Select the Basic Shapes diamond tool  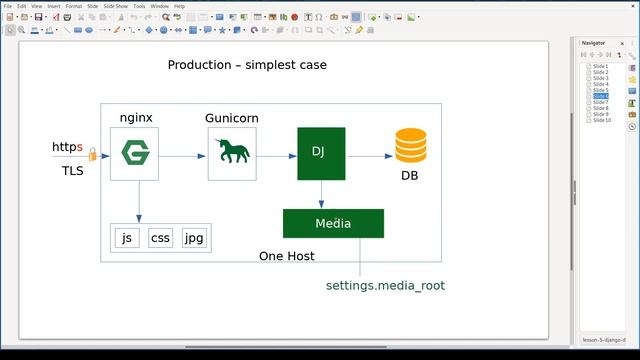click(149, 30)
